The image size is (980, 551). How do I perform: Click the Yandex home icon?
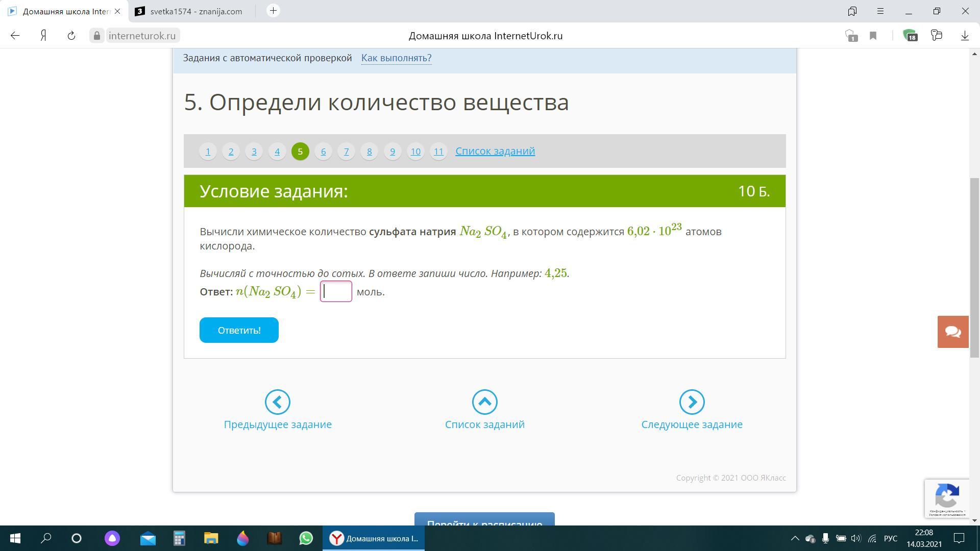coord(43,36)
